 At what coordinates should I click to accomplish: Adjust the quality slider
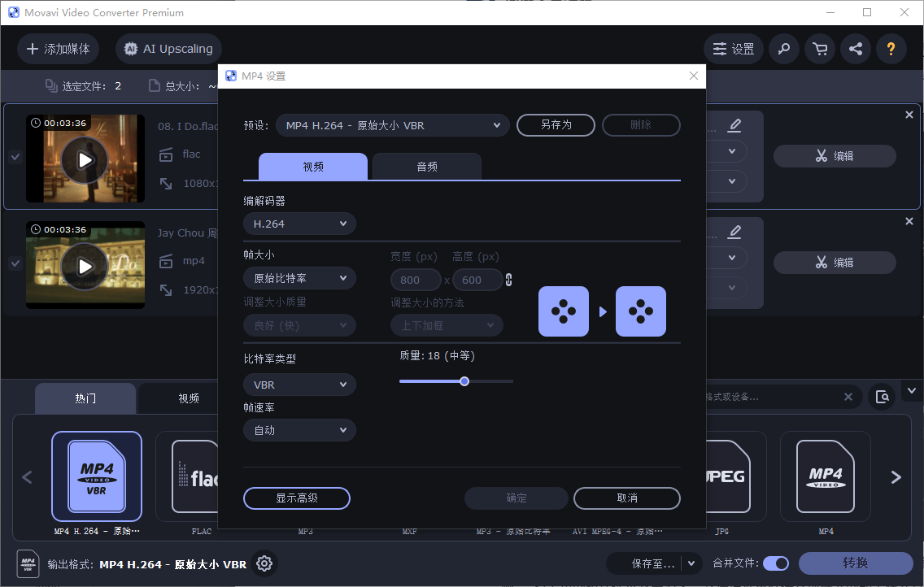pyautogui.click(x=464, y=380)
